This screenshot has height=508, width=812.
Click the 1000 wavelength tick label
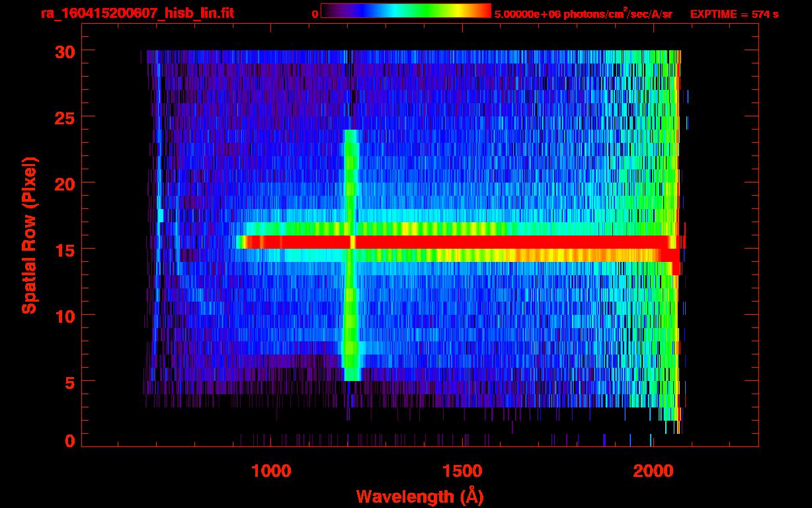coord(271,471)
